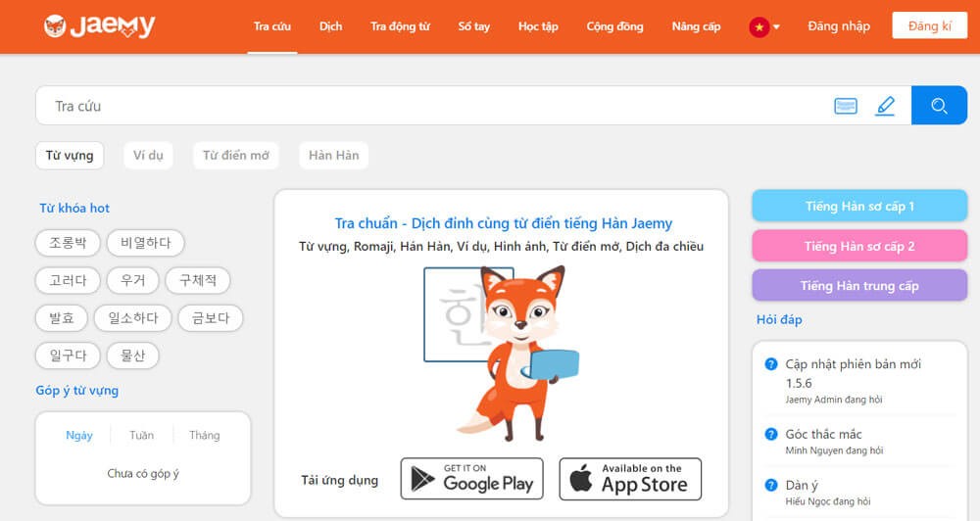Select the Từ vựng search filter
Screen dimensions: 980x521
[70, 156]
